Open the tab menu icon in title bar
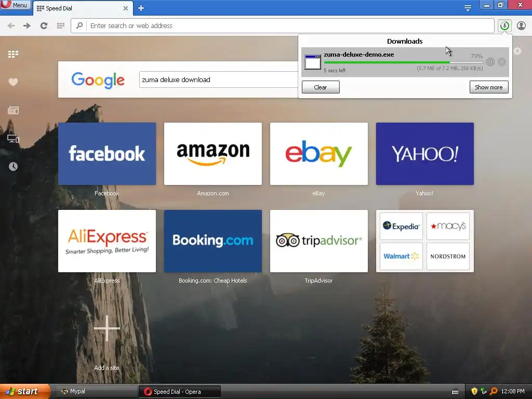This screenshot has width=532, height=399. tap(468, 8)
